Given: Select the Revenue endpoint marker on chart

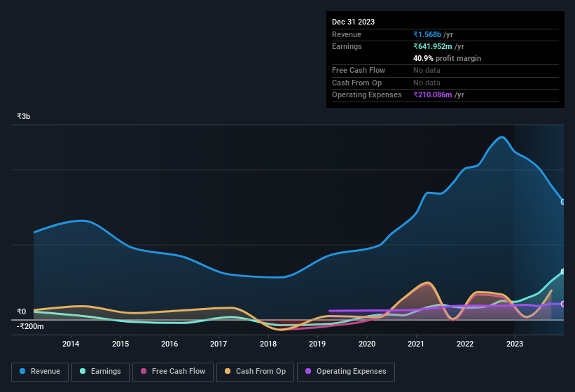Looking at the screenshot, I should [x=563, y=202].
